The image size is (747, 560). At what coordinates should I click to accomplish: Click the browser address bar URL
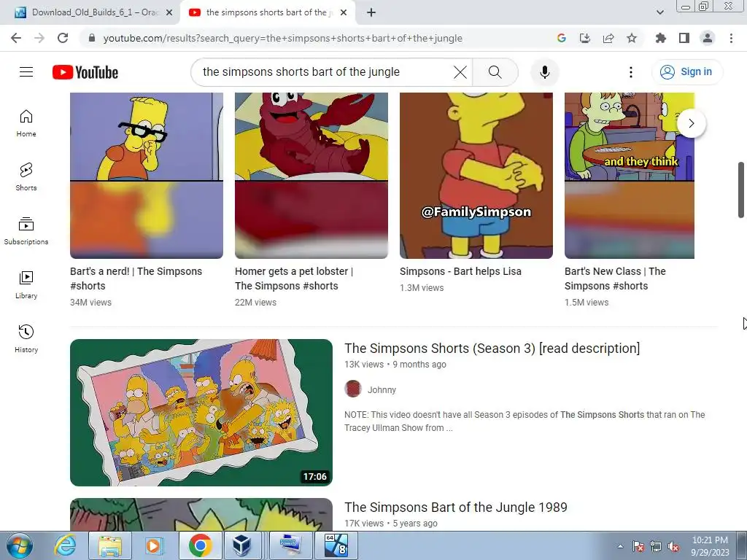282,38
